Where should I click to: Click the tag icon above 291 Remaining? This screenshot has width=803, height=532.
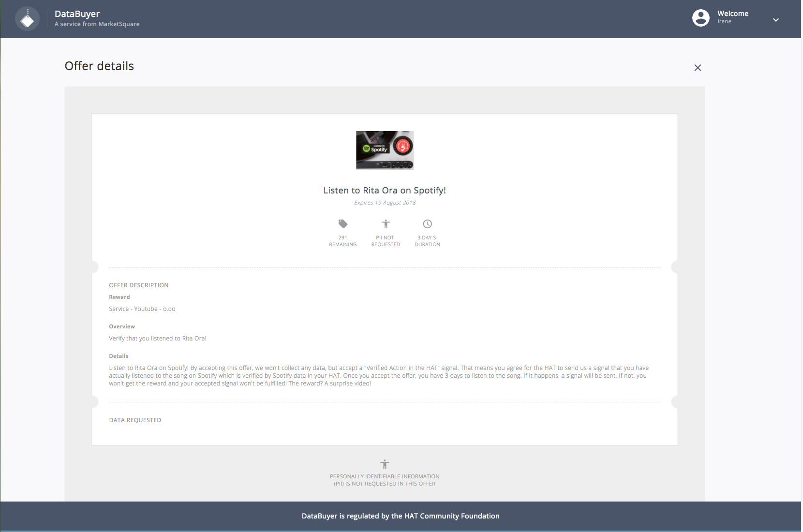tap(343, 224)
